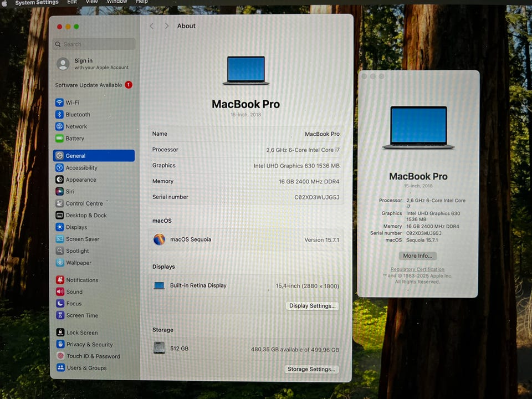Open Screen Time hourglass icon
532x399 pixels.
(x=60, y=315)
